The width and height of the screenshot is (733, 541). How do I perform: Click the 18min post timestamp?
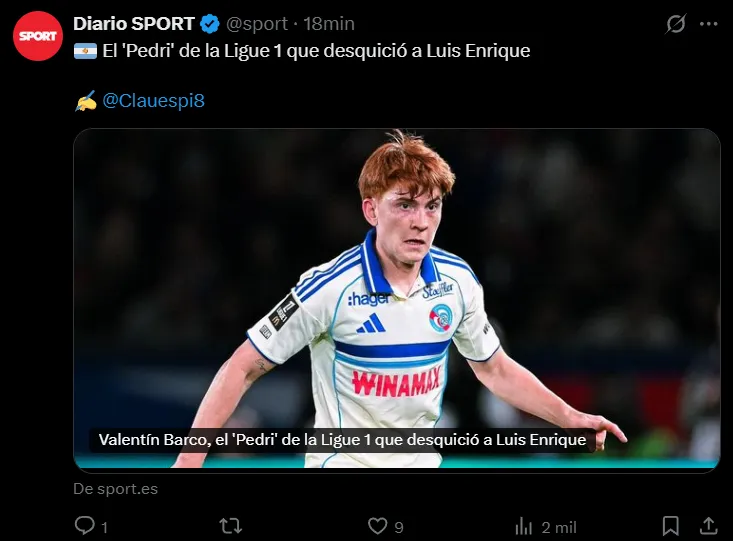(x=328, y=23)
